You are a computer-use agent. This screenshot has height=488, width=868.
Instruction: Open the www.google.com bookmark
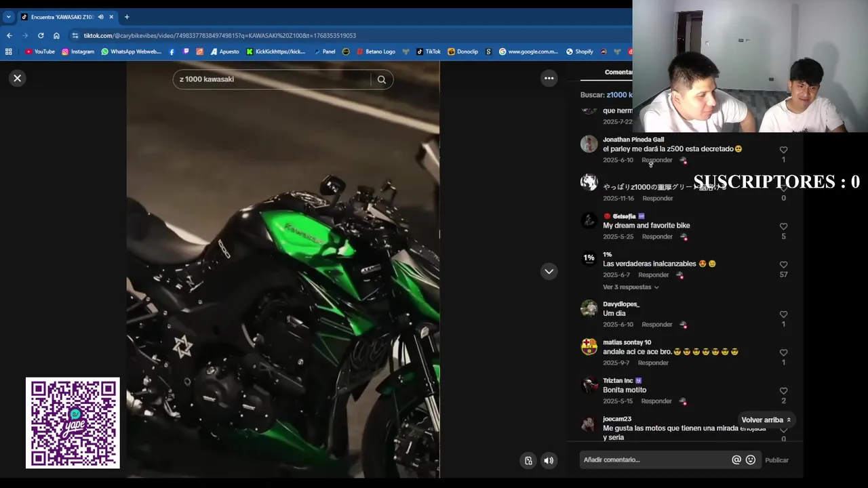pyautogui.click(x=528, y=52)
